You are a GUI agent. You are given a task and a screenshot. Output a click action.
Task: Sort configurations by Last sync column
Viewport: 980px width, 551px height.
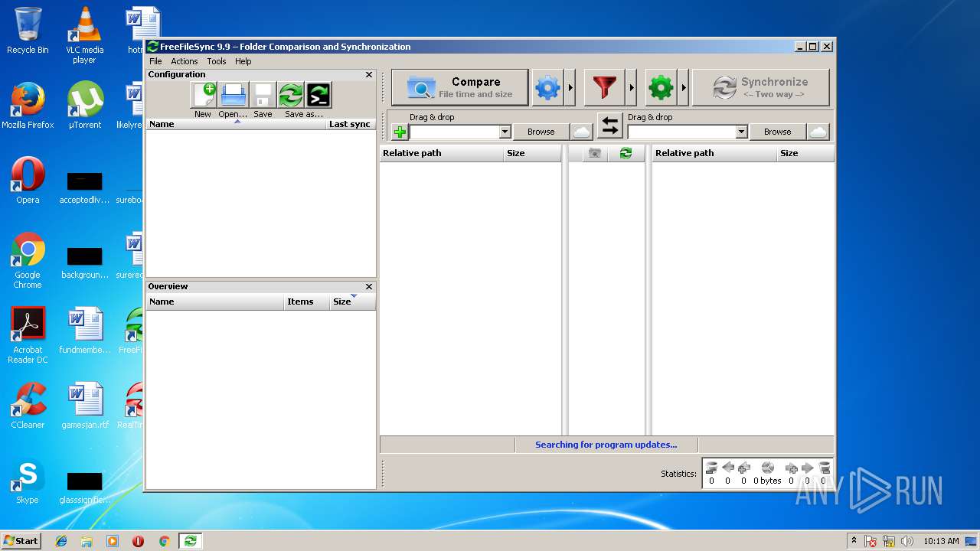coord(350,124)
